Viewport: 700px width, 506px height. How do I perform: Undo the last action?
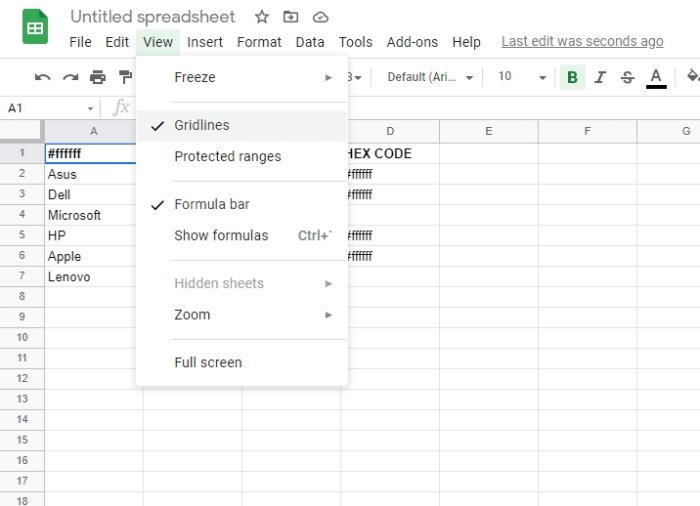click(x=42, y=77)
